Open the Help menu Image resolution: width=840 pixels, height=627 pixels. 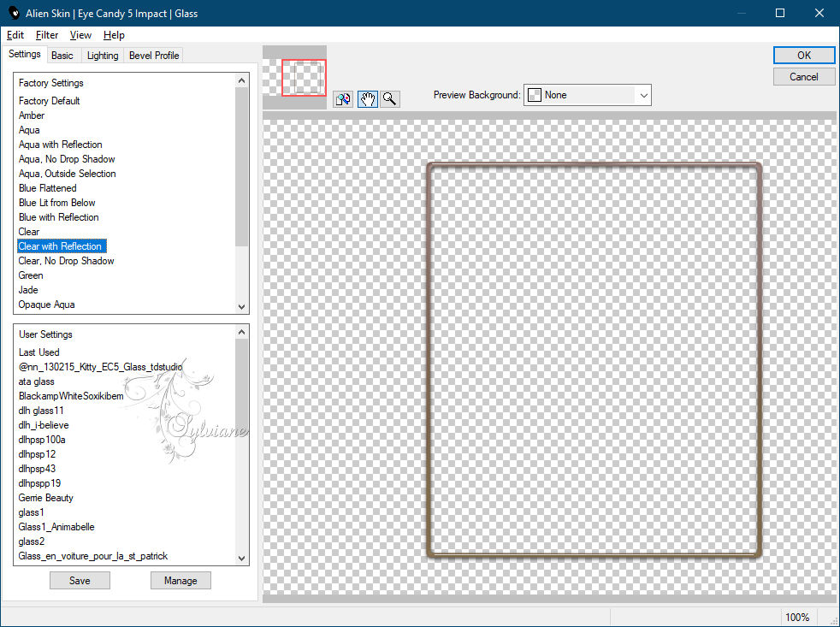(114, 35)
